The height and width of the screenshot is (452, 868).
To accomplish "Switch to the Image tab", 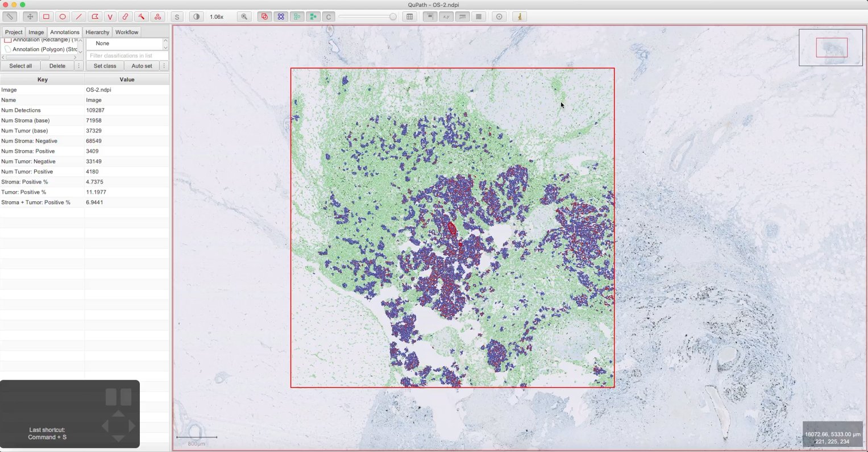I will [x=36, y=32].
